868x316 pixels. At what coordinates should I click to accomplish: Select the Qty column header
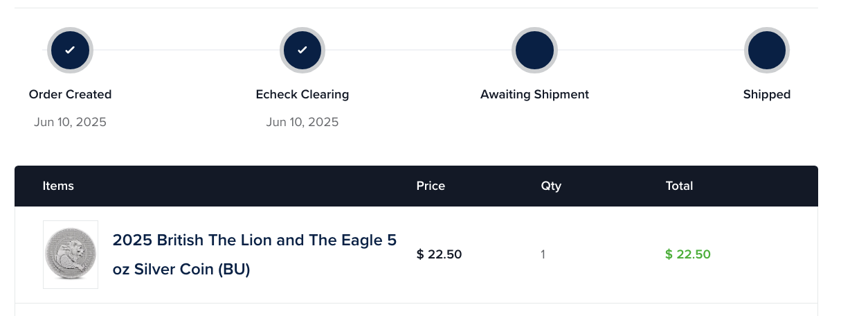click(551, 186)
